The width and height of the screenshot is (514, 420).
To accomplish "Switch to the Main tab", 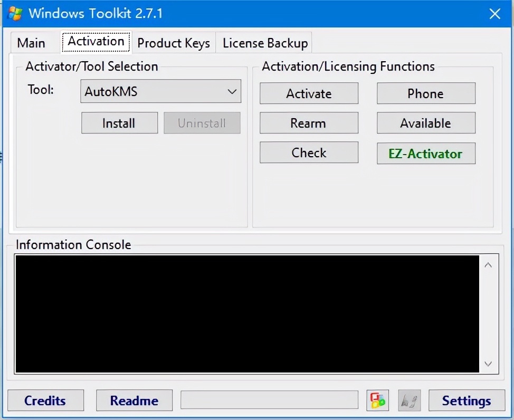I will [x=31, y=43].
